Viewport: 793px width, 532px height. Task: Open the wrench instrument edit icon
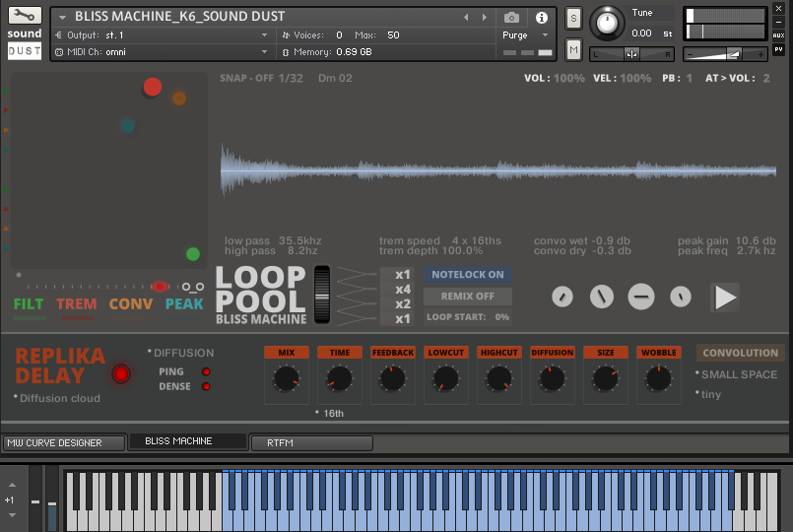[x=25, y=15]
